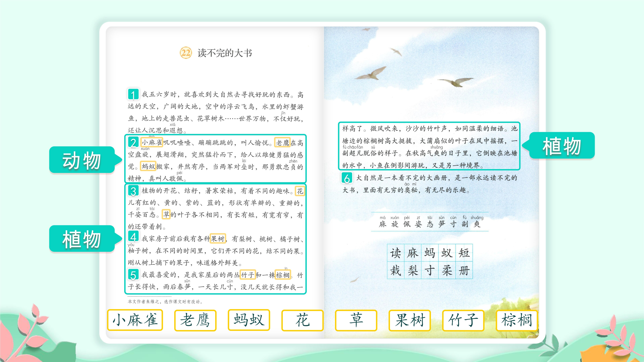Click the paragraph 5 number marker
This screenshot has width=644, height=362.
(x=133, y=275)
